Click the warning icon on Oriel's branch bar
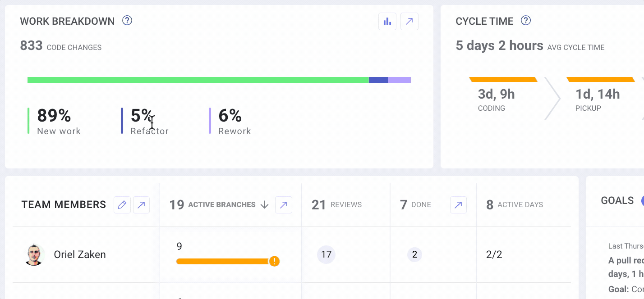The width and height of the screenshot is (644, 299). click(274, 261)
